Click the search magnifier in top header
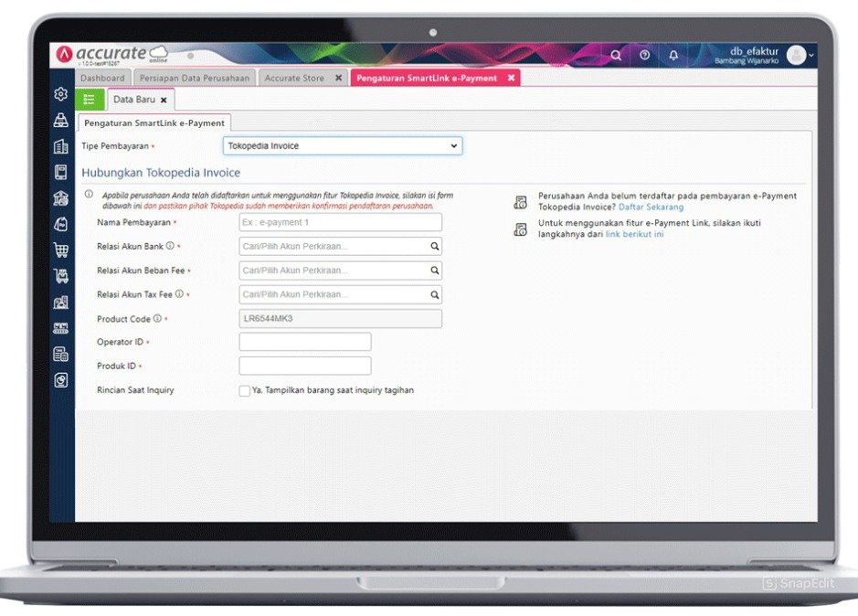 coord(616,56)
